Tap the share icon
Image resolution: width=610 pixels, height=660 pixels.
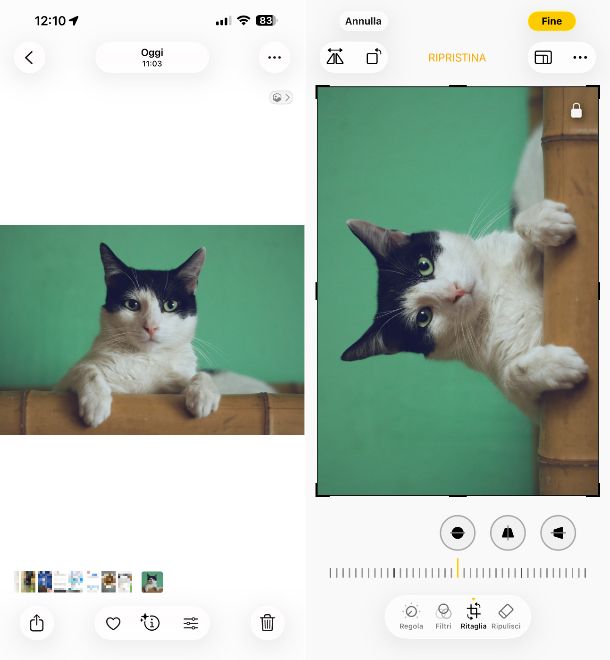[x=37, y=623]
